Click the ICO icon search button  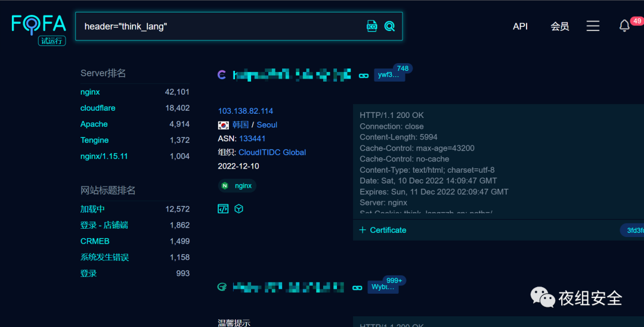click(x=371, y=26)
